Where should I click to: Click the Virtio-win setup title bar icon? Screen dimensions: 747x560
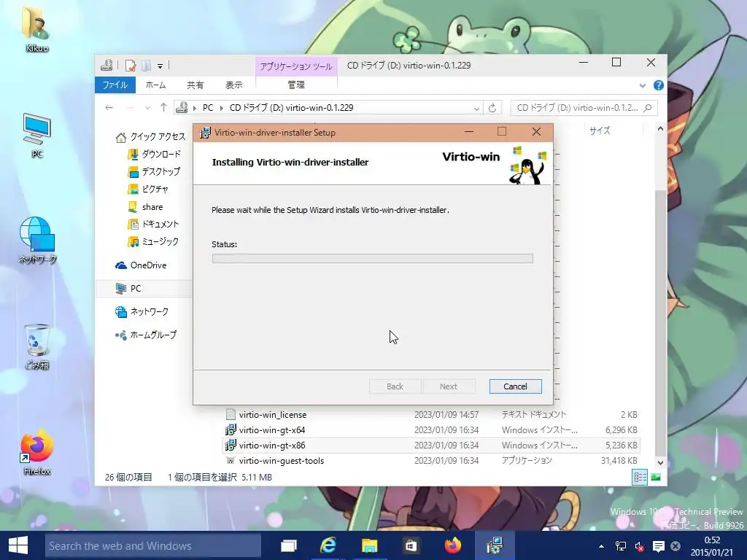coord(205,133)
